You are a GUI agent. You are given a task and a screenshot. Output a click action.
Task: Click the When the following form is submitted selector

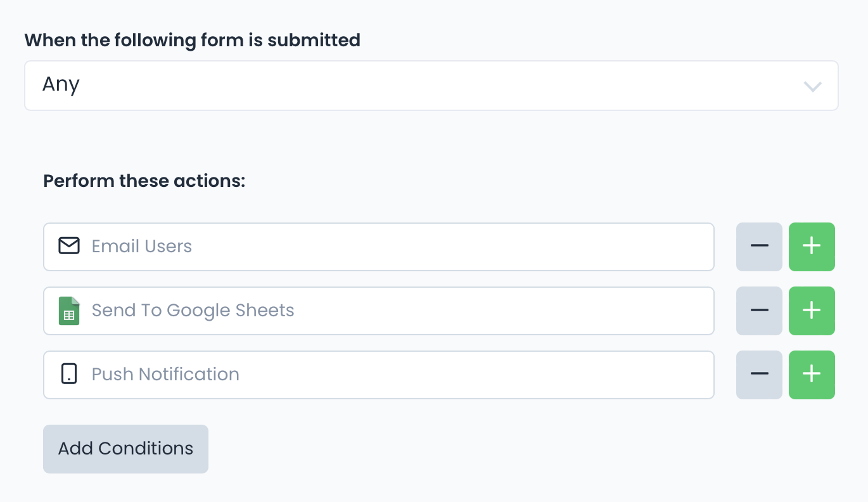(431, 85)
